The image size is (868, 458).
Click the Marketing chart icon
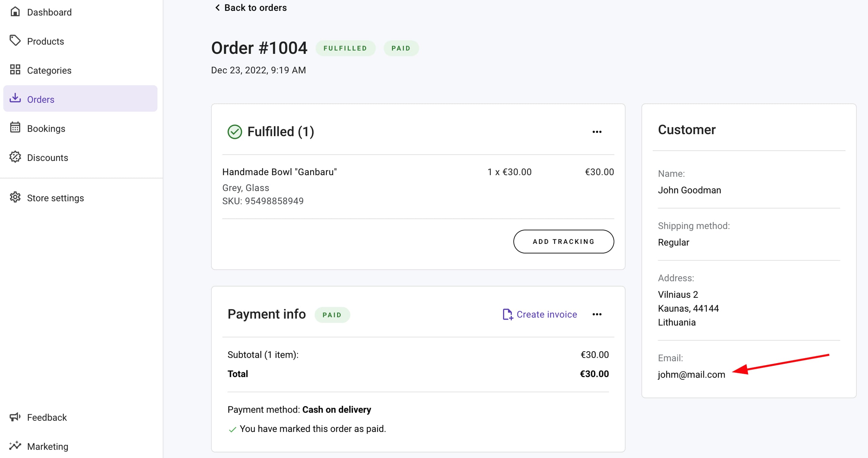[x=15, y=446]
